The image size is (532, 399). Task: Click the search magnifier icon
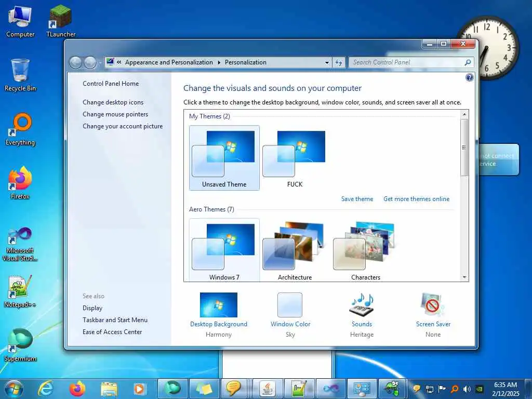(468, 62)
